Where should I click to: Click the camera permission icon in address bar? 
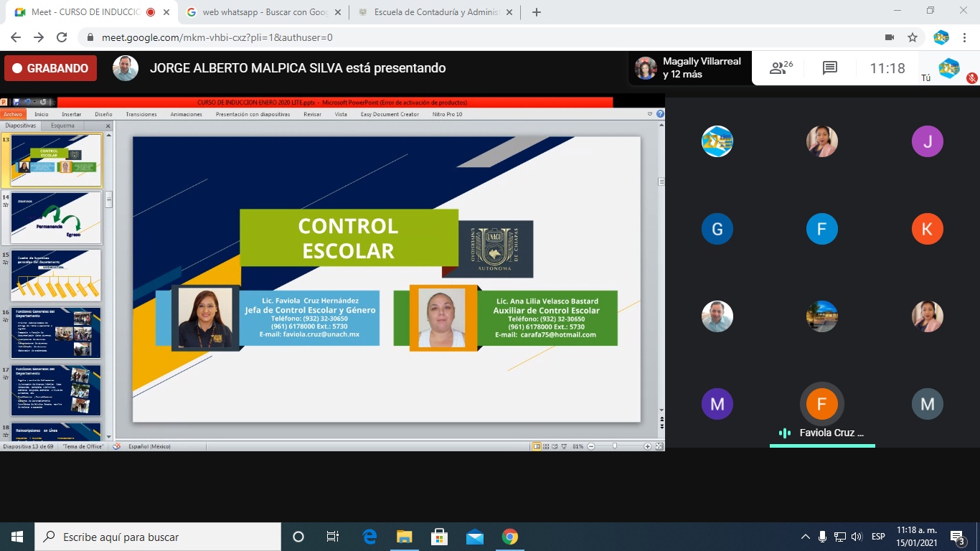pyautogui.click(x=890, y=37)
